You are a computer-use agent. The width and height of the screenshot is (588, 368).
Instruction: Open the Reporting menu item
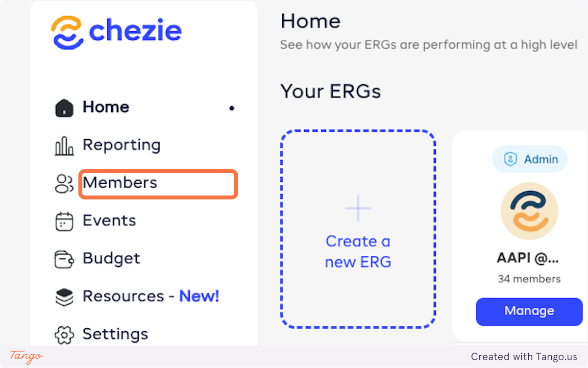click(x=122, y=145)
